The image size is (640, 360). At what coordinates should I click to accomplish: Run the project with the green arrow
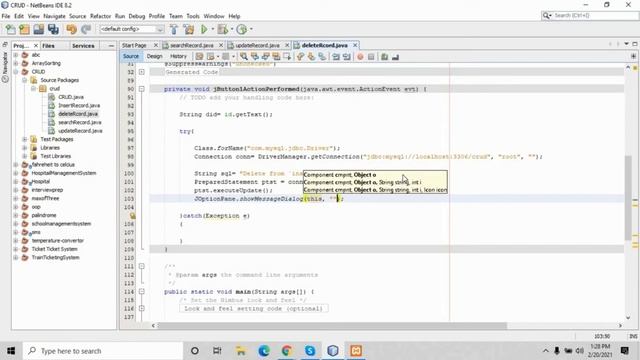[x=204, y=29]
